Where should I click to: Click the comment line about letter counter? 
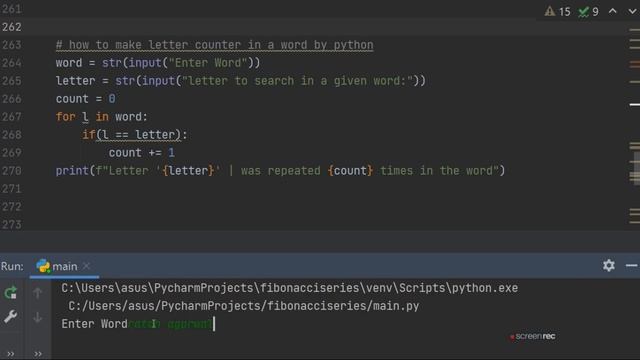pyautogui.click(x=214, y=45)
